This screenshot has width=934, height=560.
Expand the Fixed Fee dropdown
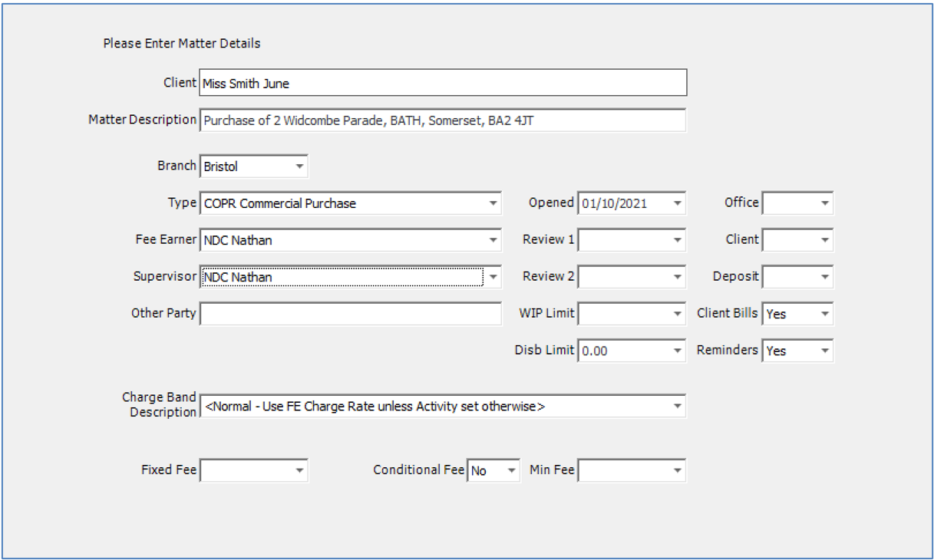299,470
